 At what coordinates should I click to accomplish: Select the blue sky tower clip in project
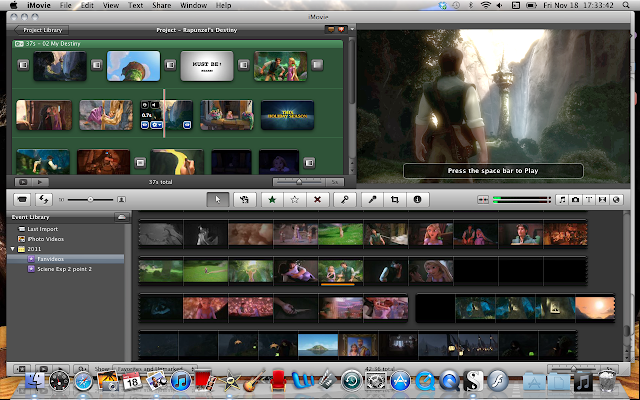point(133,66)
